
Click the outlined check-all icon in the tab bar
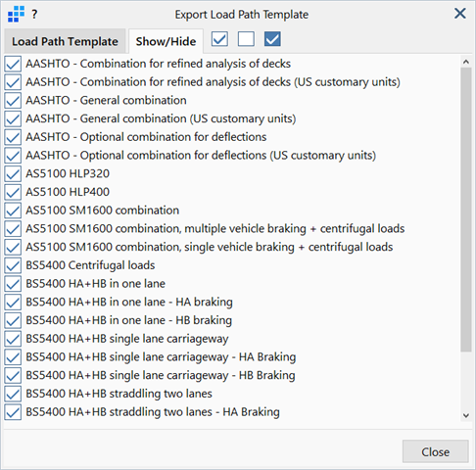pos(219,39)
